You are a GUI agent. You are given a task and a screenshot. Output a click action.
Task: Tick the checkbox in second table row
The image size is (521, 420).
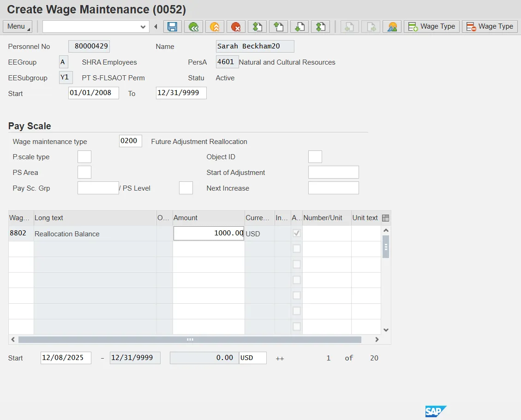coord(297,249)
